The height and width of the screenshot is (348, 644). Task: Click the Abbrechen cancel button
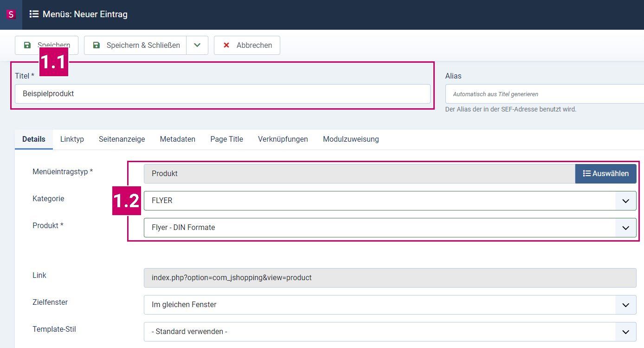tap(247, 45)
